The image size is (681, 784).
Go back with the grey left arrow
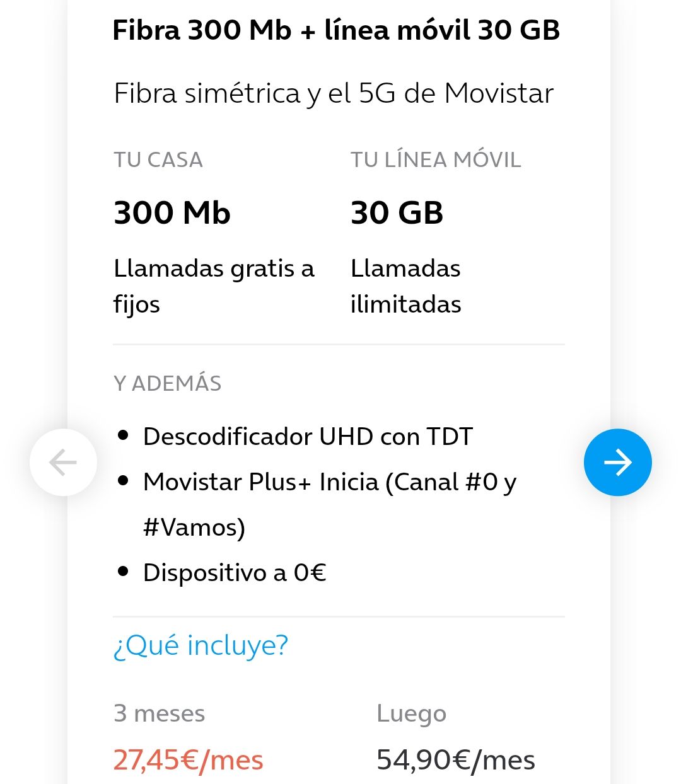point(63,462)
